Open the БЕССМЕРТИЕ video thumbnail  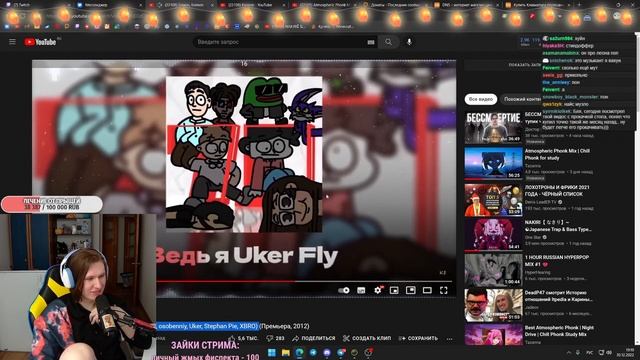click(x=493, y=127)
